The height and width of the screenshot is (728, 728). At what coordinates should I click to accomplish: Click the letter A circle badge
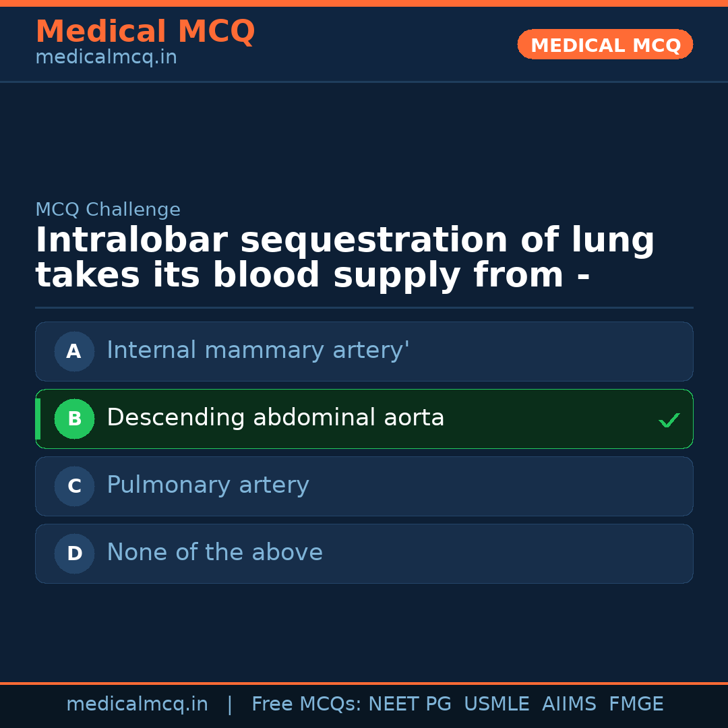(x=74, y=351)
